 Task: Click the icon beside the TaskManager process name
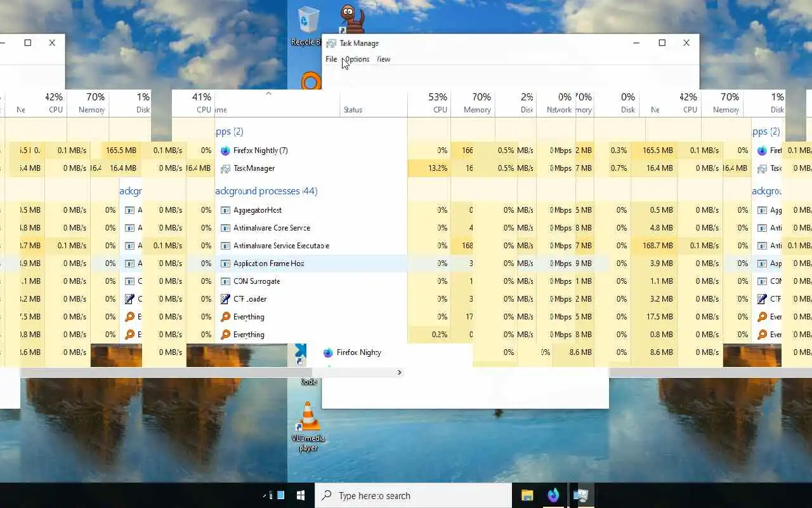[x=225, y=168]
